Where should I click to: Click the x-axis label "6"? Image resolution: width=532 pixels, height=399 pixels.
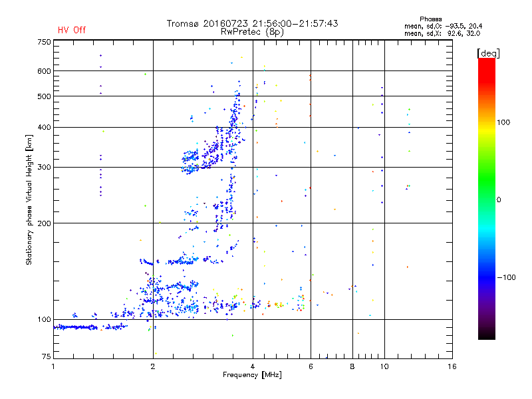[x=311, y=366]
